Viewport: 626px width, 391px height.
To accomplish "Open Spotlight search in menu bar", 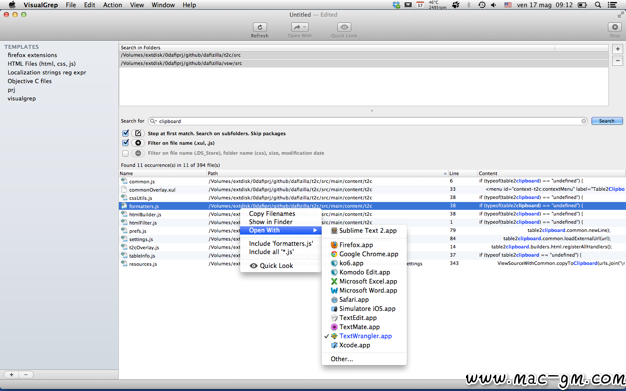I will tap(598, 5).
